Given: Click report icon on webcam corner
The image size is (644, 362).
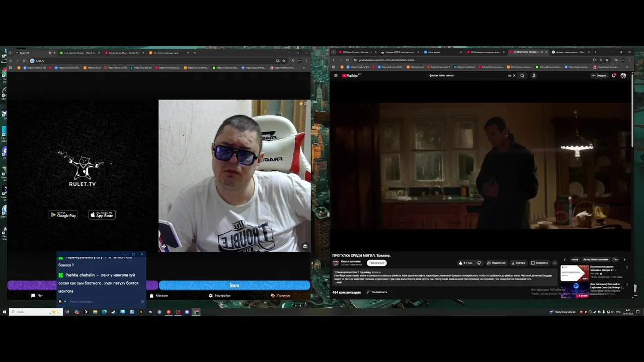Looking at the screenshot, I should click(x=305, y=246).
